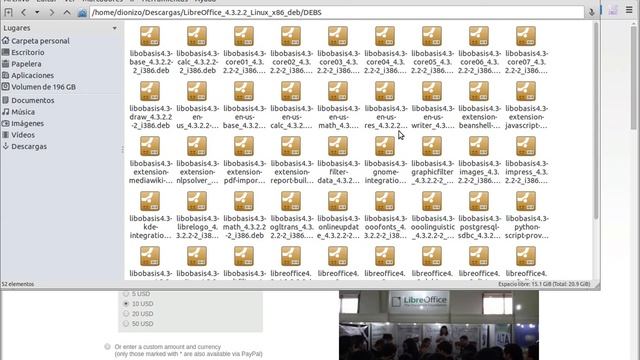The height and width of the screenshot is (360, 640).
Task: Select the custom amount and currency option
Action: coord(107,347)
